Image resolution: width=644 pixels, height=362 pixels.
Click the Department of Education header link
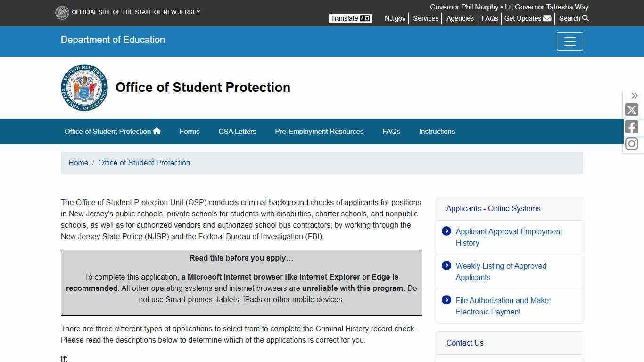113,40
